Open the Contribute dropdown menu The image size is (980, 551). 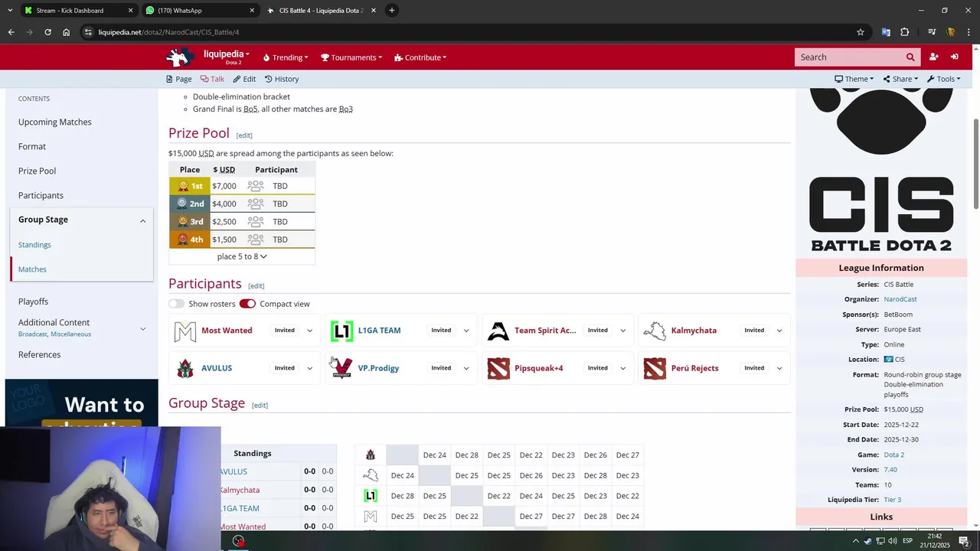[420, 57]
